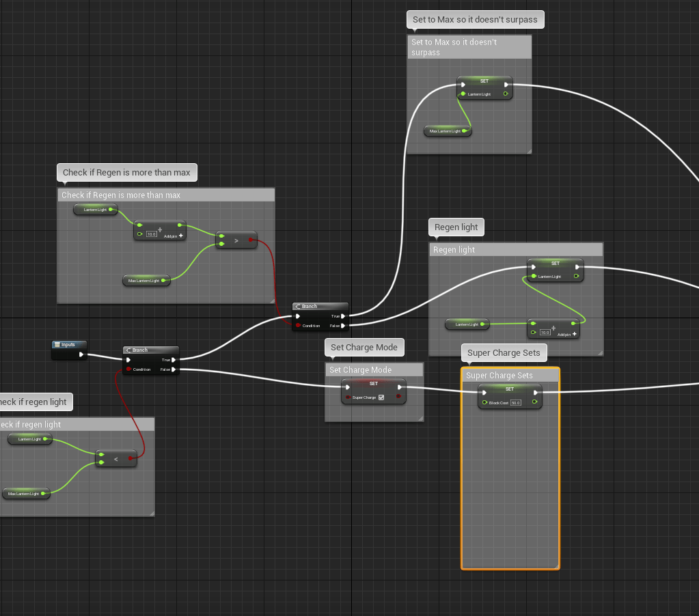699x616 pixels.
Task: Select the Set Charge Mode comment header
Action: [374, 370]
